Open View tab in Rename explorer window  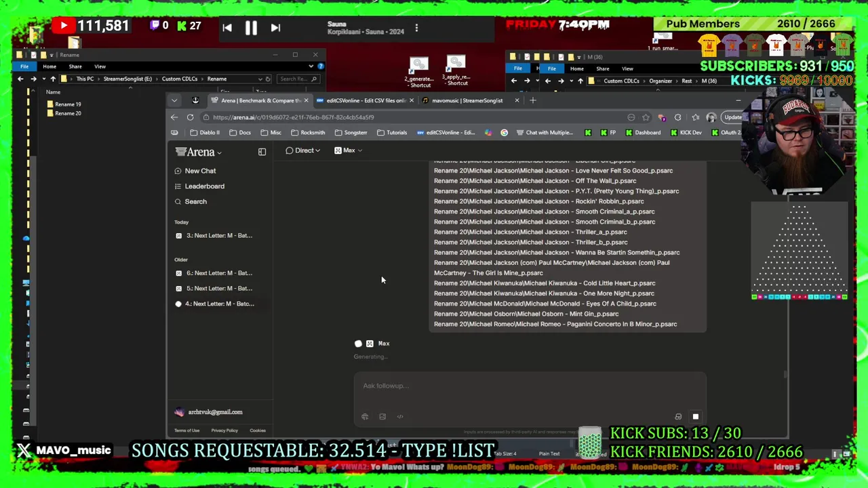[100, 66]
